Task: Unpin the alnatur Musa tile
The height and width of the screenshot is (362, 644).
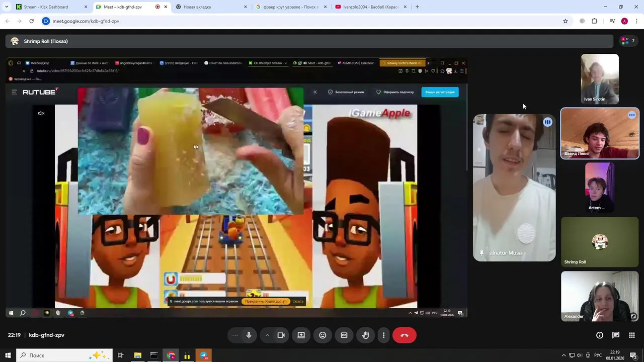Action: (x=481, y=253)
